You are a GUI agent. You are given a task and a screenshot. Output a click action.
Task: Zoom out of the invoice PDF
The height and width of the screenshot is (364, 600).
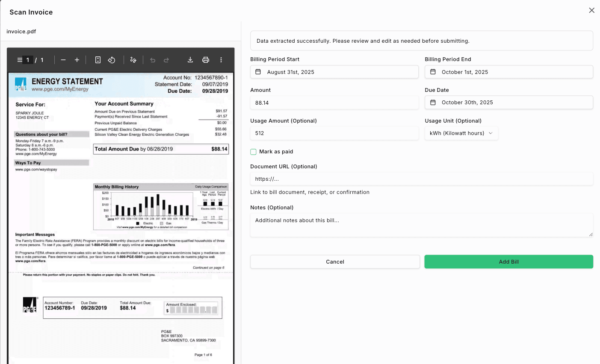point(63,60)
